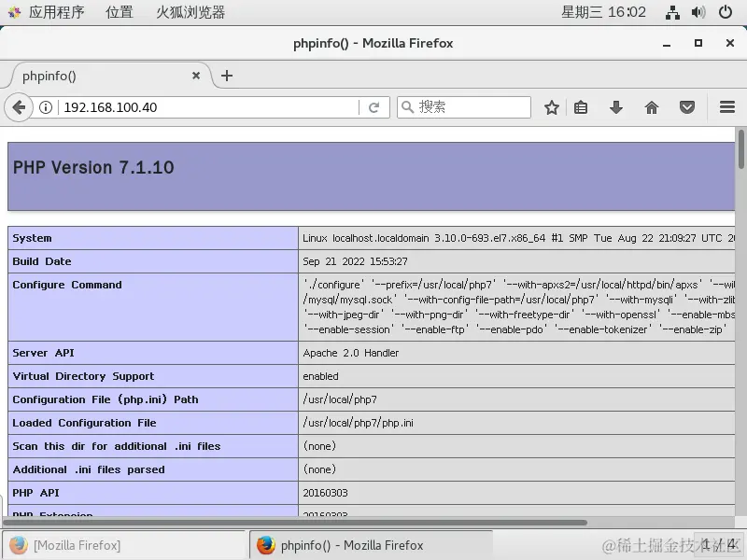
Task: Click the Loaded Configuration File label
Action: pyautogui.click(x=84, y=423)
